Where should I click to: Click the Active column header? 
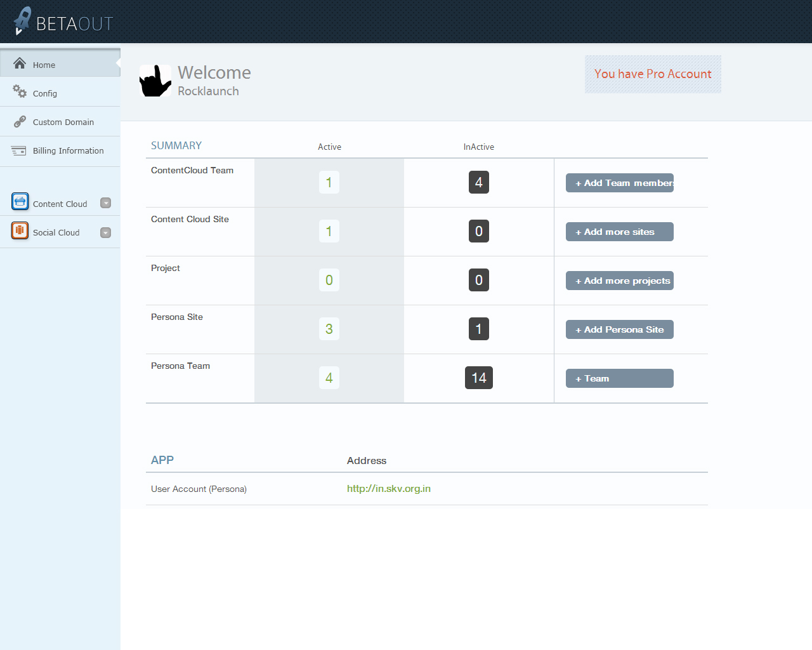click(x=330, y=147)
